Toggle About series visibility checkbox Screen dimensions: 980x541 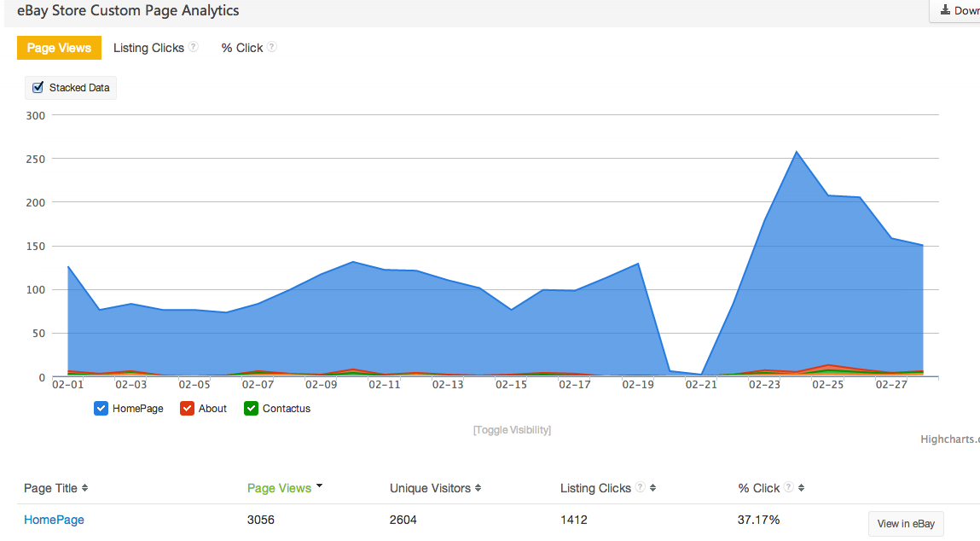coord(187,409)
